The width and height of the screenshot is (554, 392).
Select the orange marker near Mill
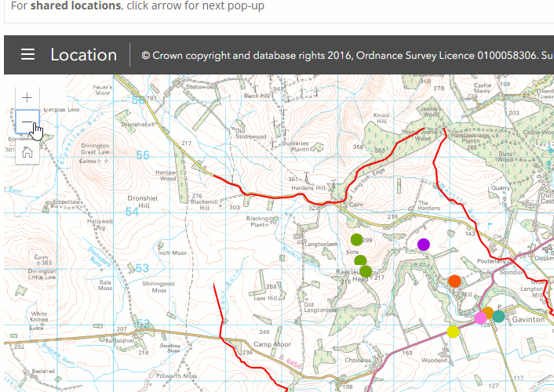coord(454,281)
